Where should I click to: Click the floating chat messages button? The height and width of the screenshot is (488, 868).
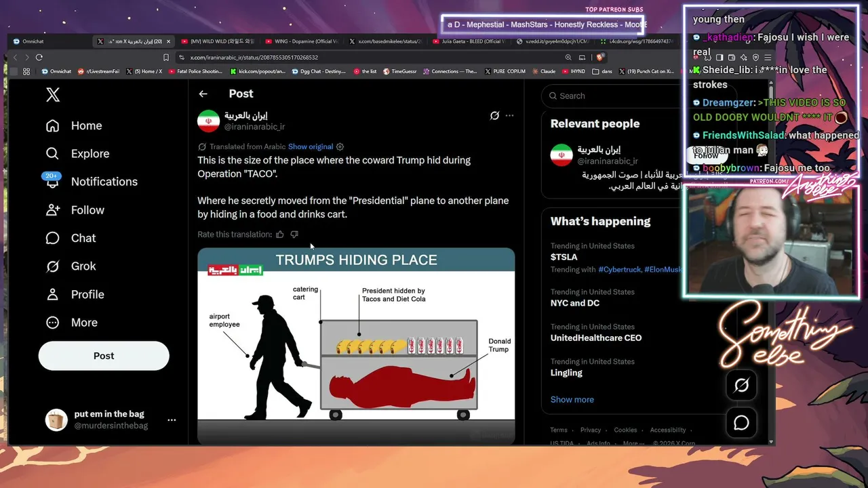(741, 423)
